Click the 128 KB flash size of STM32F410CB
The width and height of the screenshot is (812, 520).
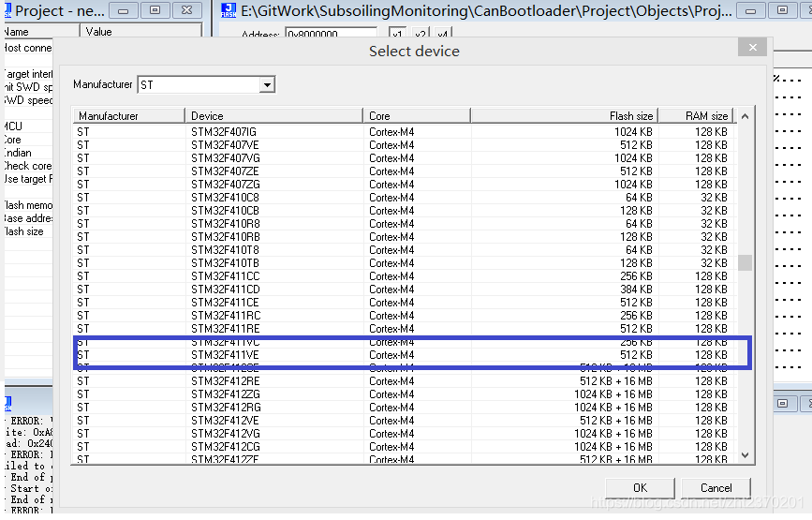(636, 210)
